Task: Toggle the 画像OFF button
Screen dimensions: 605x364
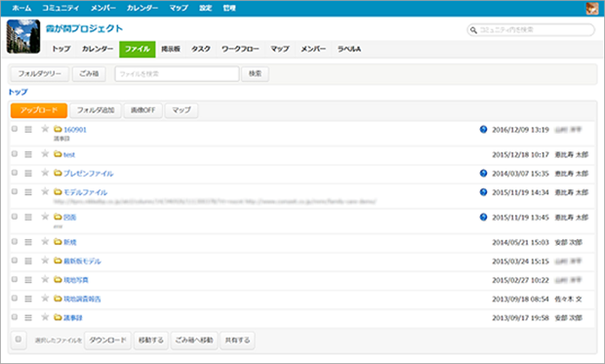Action: [x=142, y=110]
